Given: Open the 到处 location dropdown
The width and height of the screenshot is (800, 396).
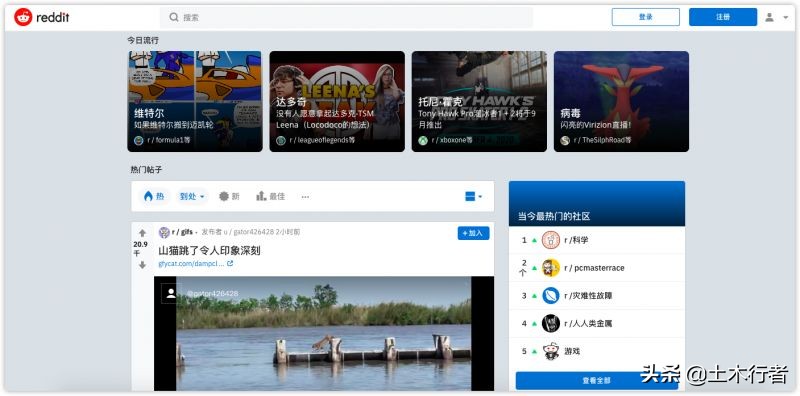Looking at the screenshot, I should coord(192,196).
